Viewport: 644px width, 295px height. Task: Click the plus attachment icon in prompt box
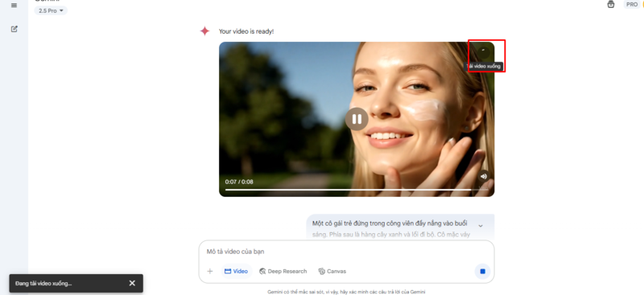[x=210, y=271]
